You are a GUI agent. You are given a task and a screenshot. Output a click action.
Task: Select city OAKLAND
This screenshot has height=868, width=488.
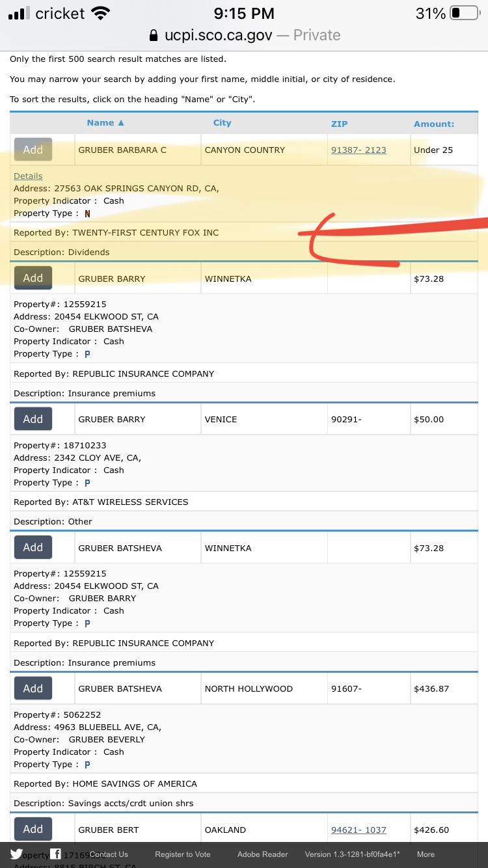click(225, 830)
